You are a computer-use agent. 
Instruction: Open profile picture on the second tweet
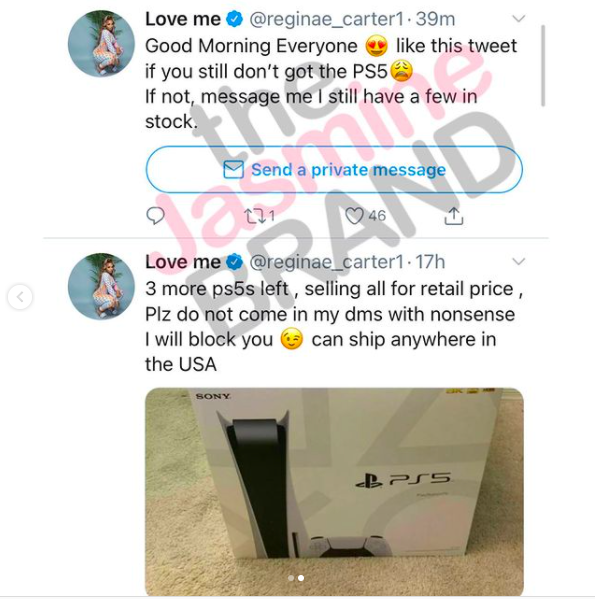point(101,286)
